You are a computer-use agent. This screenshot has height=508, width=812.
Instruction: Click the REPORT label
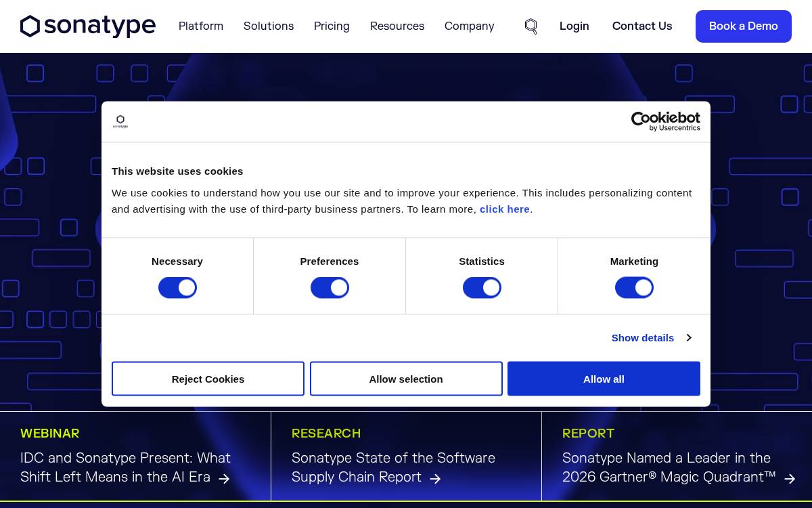click(589, 433)
